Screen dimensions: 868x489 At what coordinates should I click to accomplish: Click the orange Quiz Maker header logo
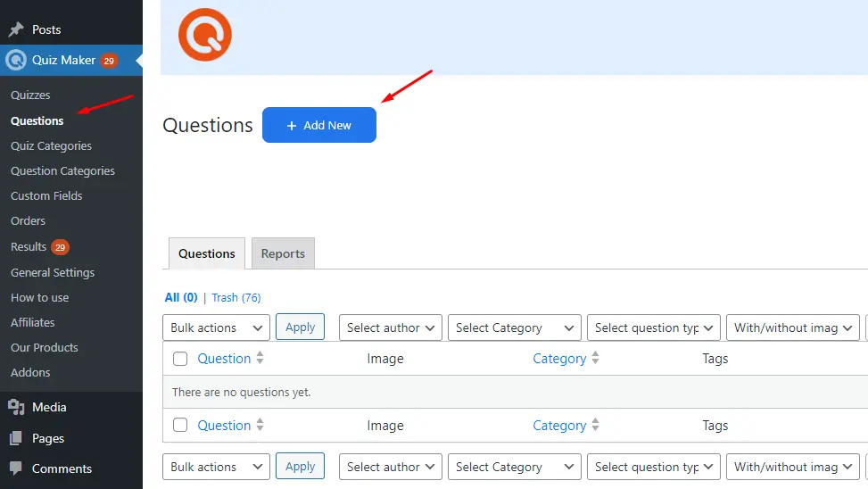[204, 35]
